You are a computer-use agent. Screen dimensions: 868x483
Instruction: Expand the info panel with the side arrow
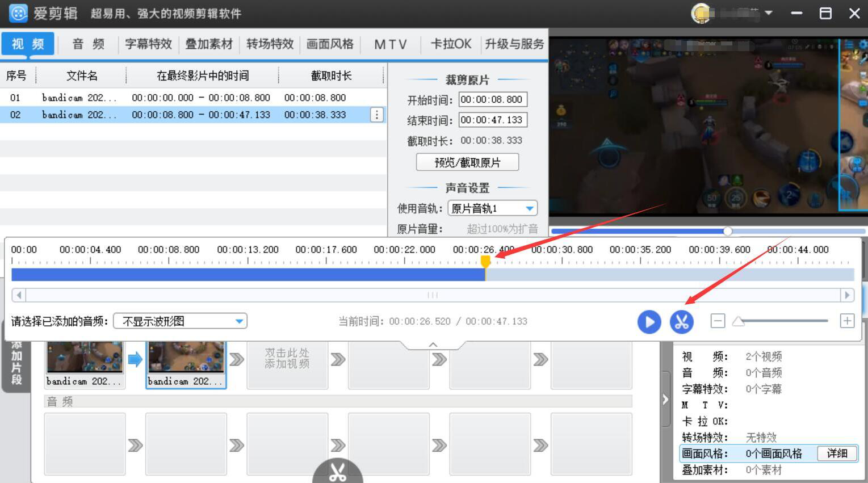665,400
